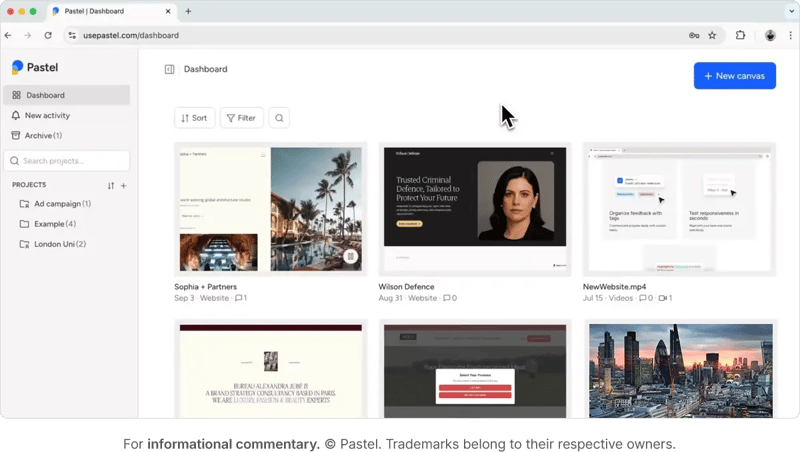This screenshot has width=800, height=452.
Task: Open the canvas thumbnail with red dialog
Action: (x=474, y=369)
